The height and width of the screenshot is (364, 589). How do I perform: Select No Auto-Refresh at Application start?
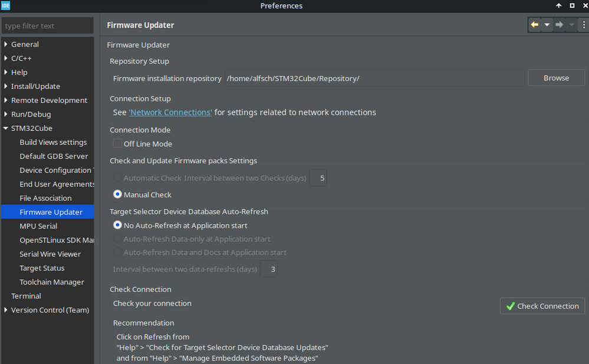117,225
